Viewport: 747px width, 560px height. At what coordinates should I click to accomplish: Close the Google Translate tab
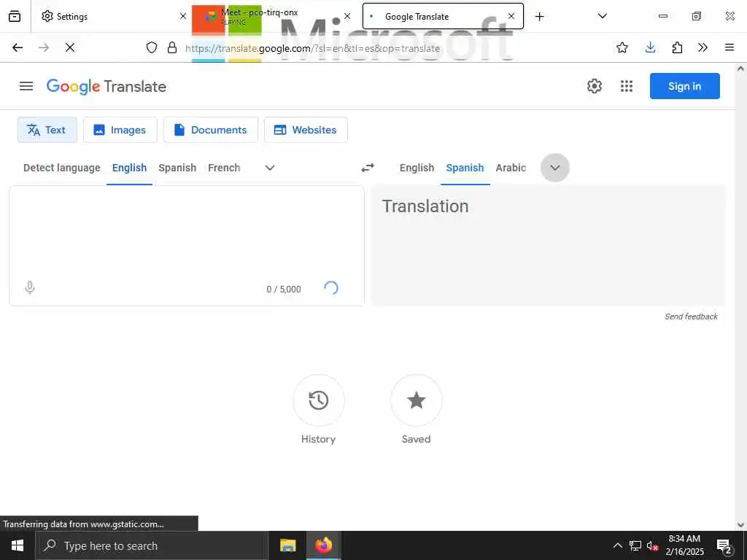click(x=511, y=16)
